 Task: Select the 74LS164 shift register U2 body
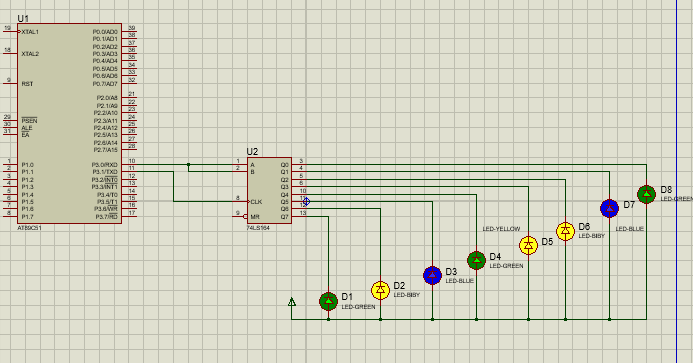pyautogui.click(x=269, y=191)
